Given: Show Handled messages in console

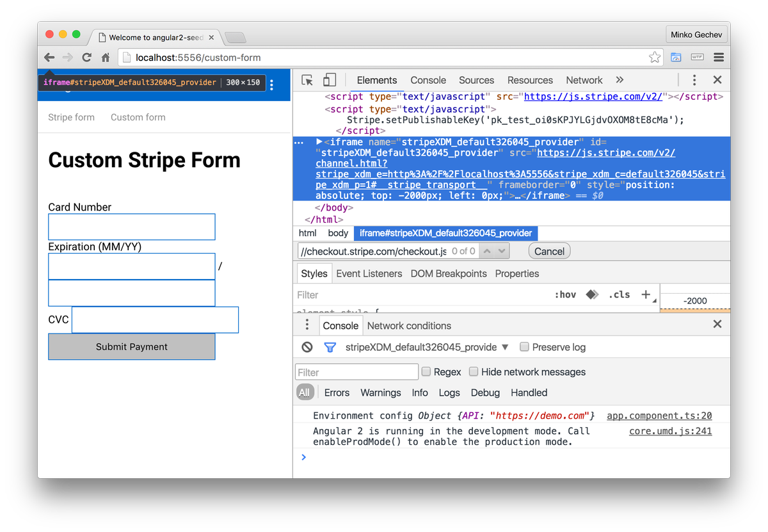Looking at the screenshot, I should (x=529, y=392).
